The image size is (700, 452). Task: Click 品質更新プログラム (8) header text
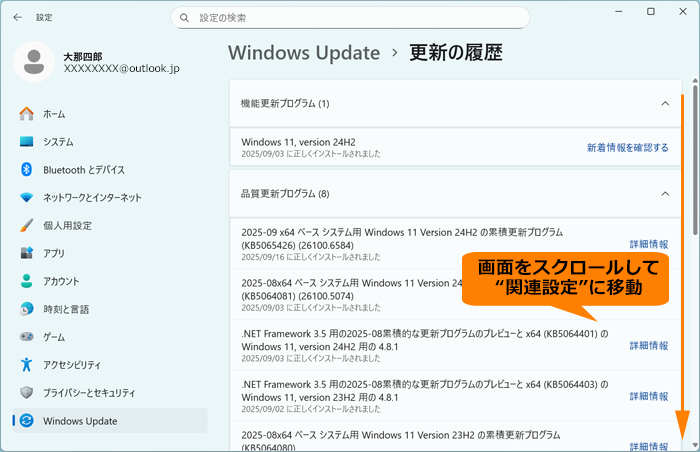pyautogui.click(x=285, y=194)
